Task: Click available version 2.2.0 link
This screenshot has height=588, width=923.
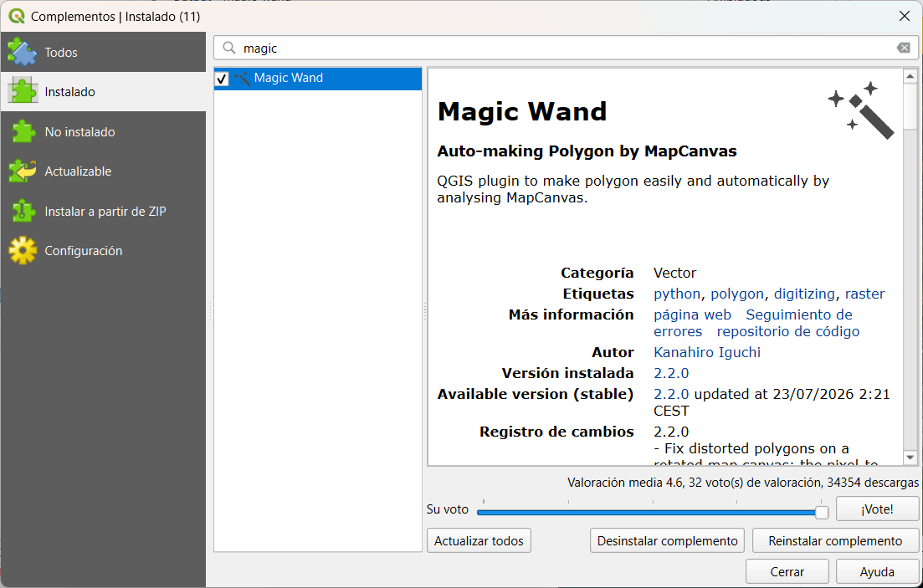Action: click(x=671, y=394)
